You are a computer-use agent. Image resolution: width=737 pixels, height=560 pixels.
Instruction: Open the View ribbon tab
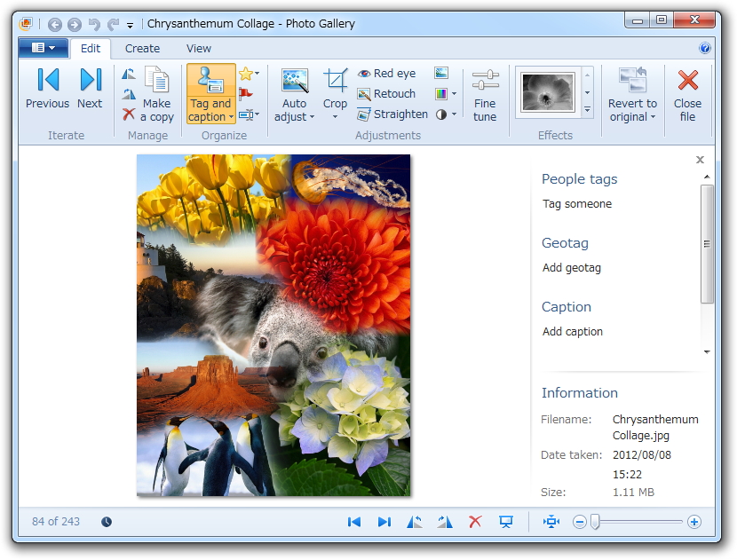(198, 48)
